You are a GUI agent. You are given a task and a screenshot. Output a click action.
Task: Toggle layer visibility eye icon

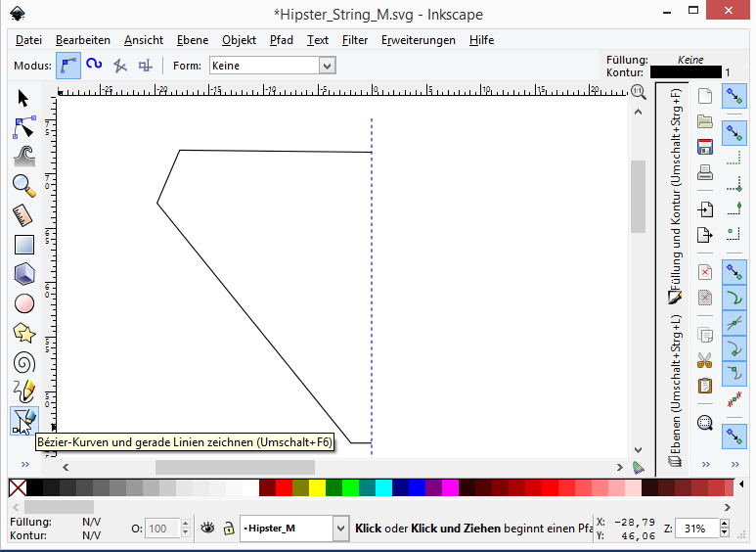pos(207,529)
